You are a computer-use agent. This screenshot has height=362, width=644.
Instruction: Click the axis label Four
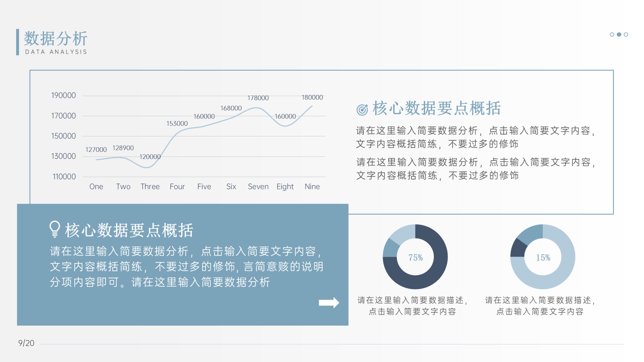177,187
